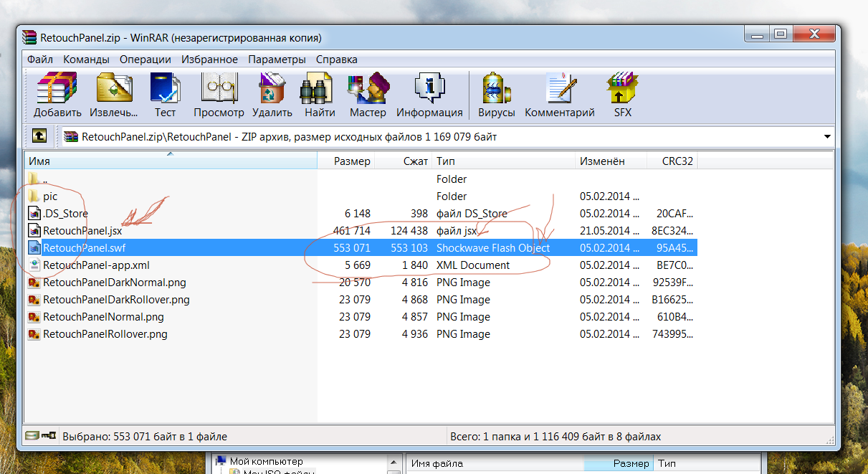Sort by the Имя column header
Image resolution: width=868 pixels, height=474 pixels.
[x=171, y=161]
